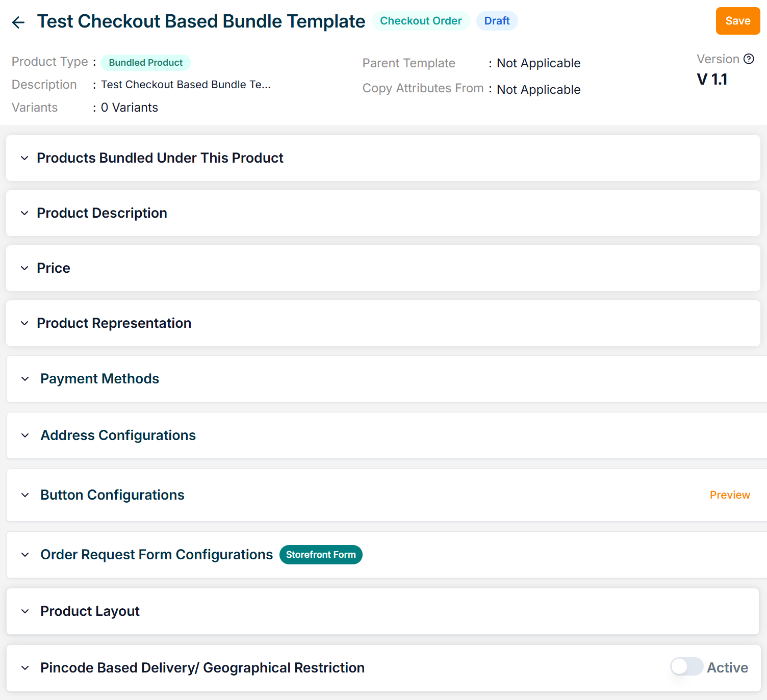Expand Products Bundled Under This Product
The height and width of the screenshot is (700, 767).
click(24, 158)
